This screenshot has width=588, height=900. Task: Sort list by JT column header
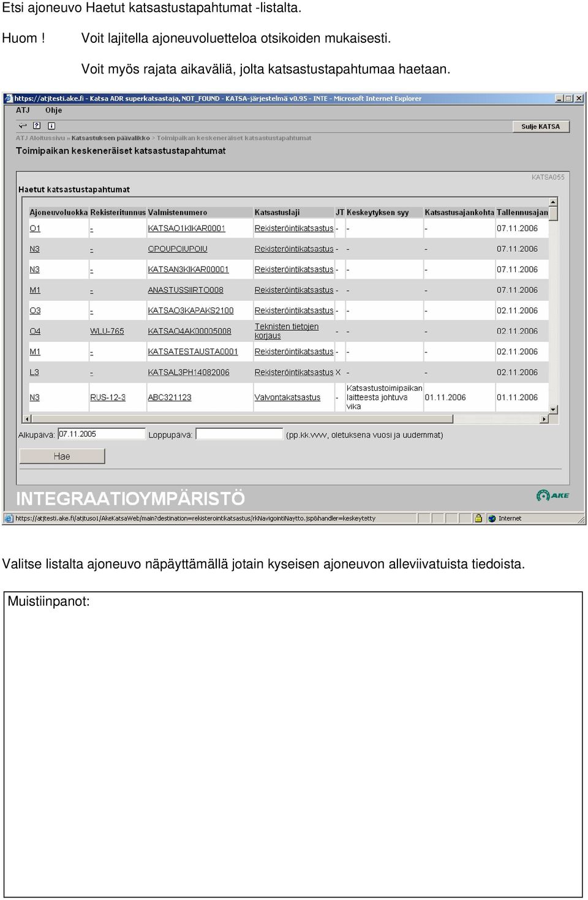point(340,213)
